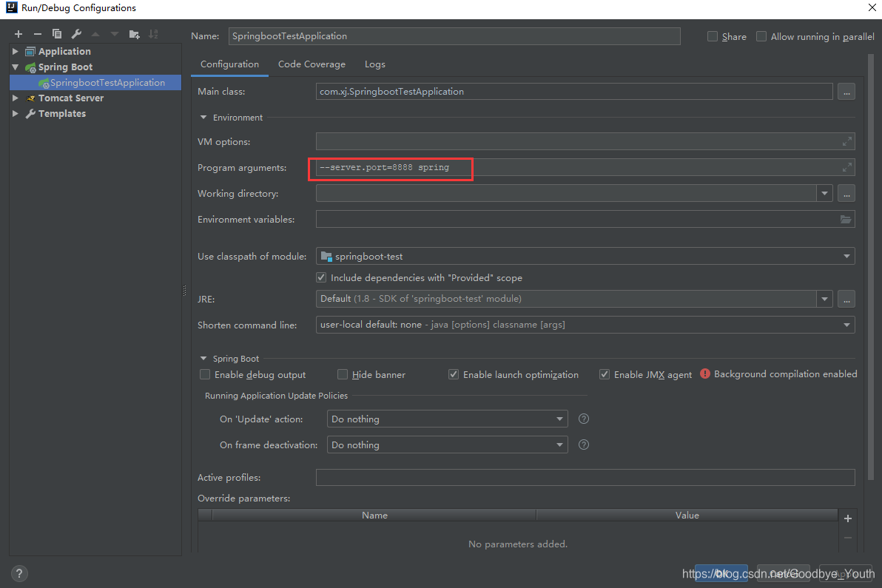Toggle the Hide banner checkbox
The height and width of the screenshot is (588, 882).
coord(343,374)
